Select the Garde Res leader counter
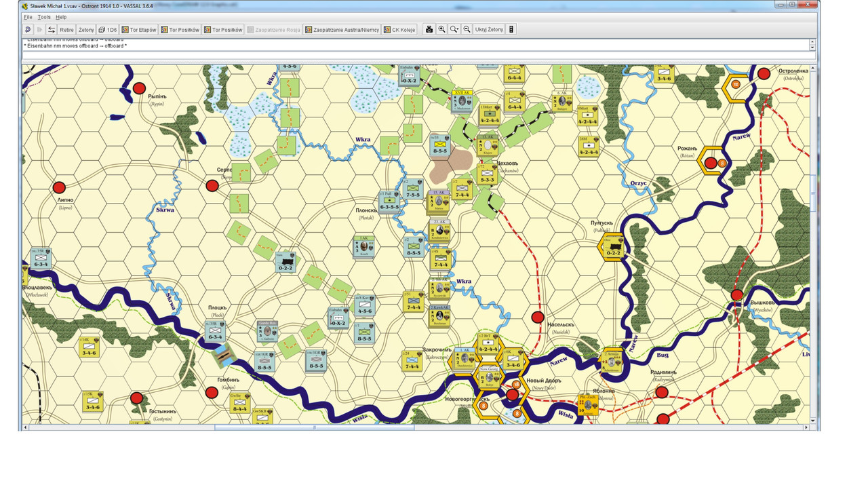 267,331
